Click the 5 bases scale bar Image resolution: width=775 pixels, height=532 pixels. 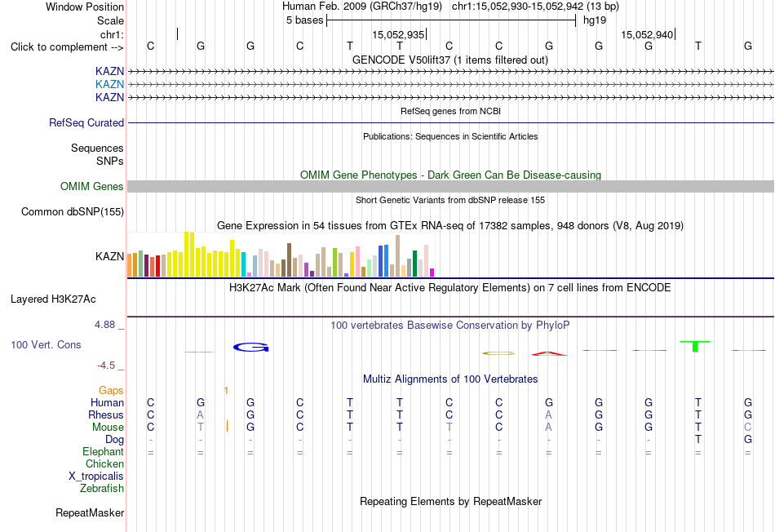pos(451,20)
